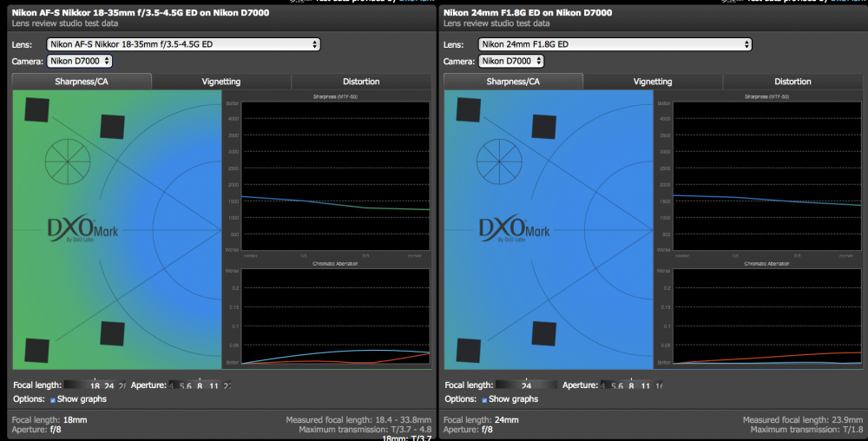This screenshot has width=868, height=441.
Task: Pick aperture 8 on the 24mm F1.8G aperture slider
Action: click(x=631, y=385)
